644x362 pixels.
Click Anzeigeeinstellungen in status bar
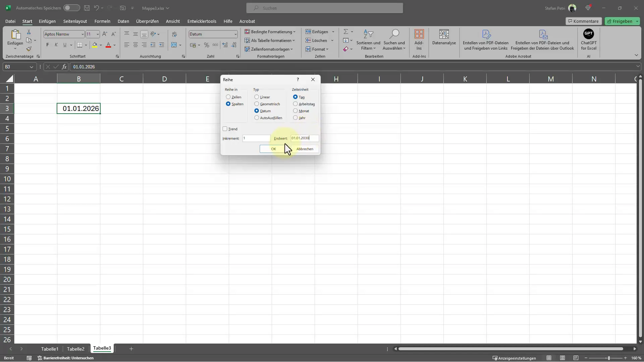[x=514, y=358]
